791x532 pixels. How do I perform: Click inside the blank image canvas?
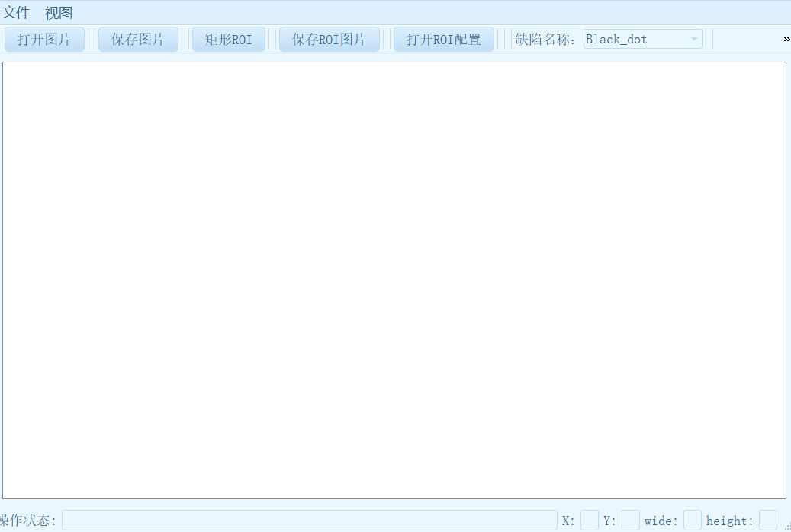point(394,280)
